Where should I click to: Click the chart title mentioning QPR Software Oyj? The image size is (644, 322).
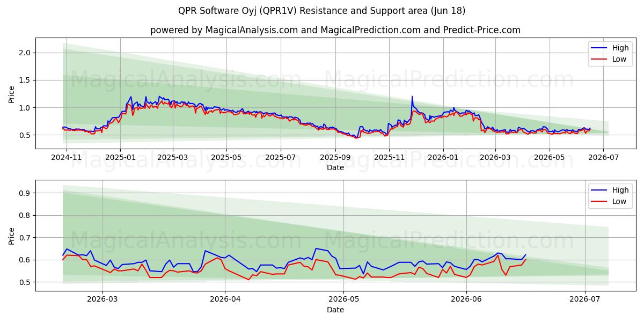[x=322, y=11]
